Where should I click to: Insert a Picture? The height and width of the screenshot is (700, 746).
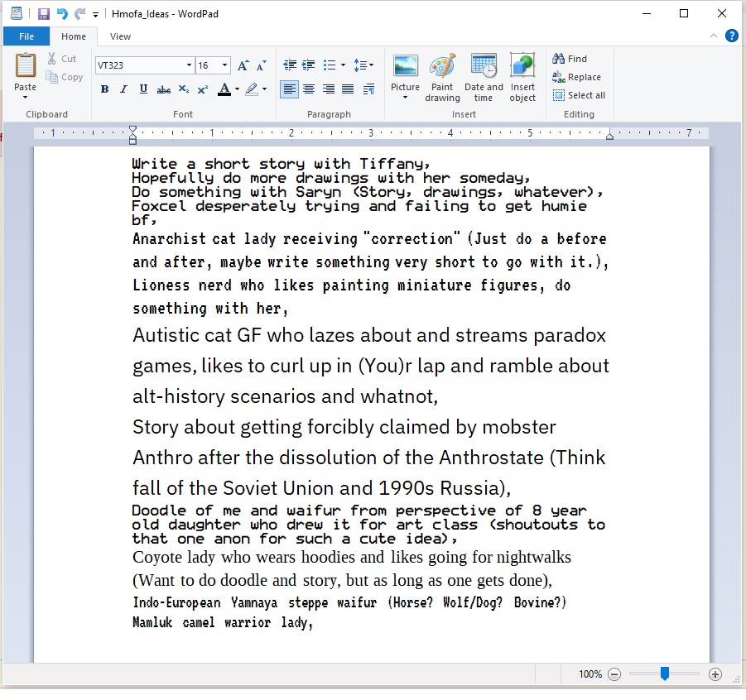tap(406, 71)
